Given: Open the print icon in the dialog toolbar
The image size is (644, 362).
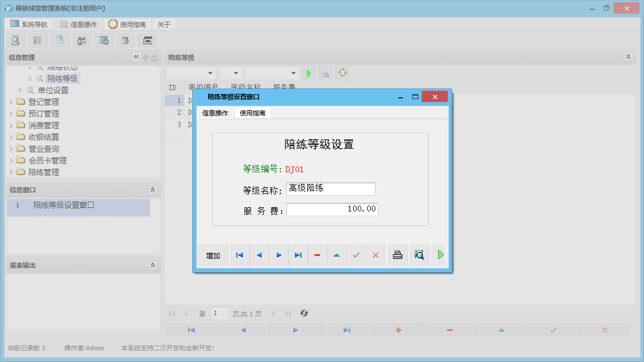Looking at the screenshot, I should pos(398,255).
